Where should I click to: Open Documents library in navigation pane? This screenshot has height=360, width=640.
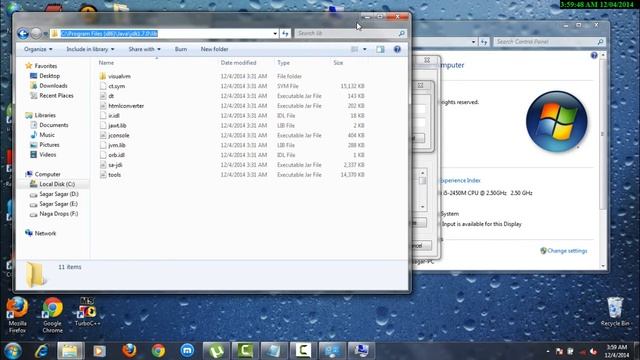tap(53, 125)
